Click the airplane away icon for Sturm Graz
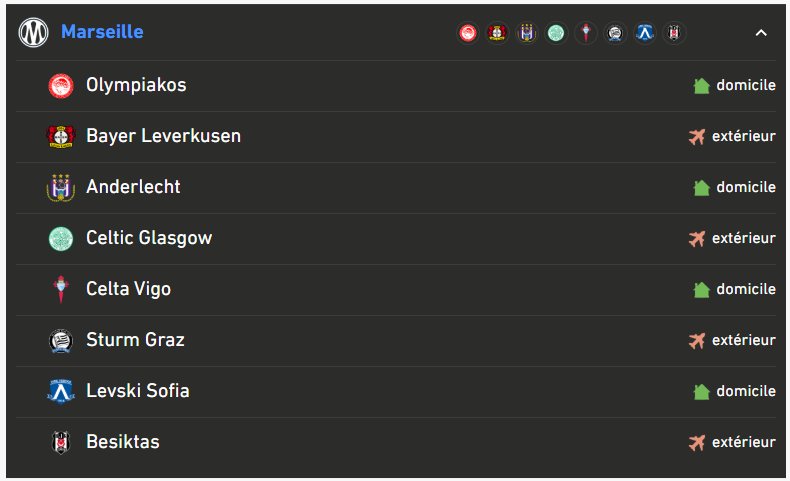This screenshot has height=481, width=790. [x=697, y=341]
